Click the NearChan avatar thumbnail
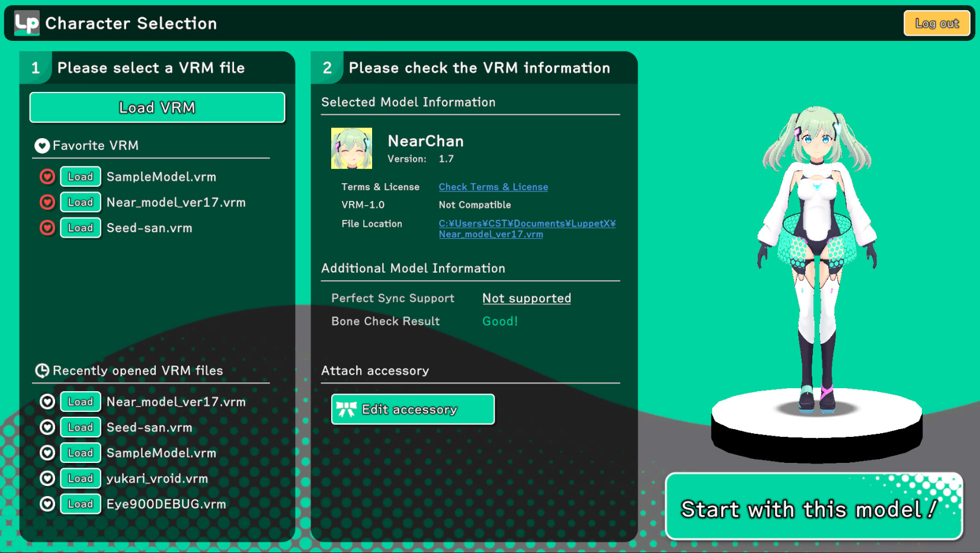 (351, 149)
